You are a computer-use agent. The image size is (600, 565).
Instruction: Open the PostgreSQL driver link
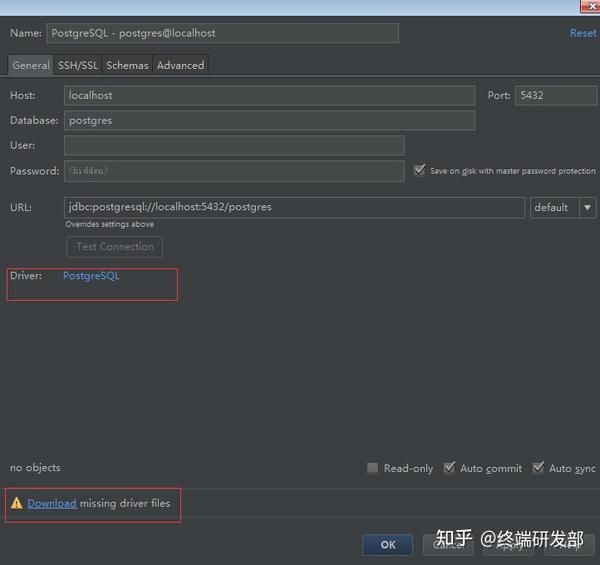tap(91, 276)
